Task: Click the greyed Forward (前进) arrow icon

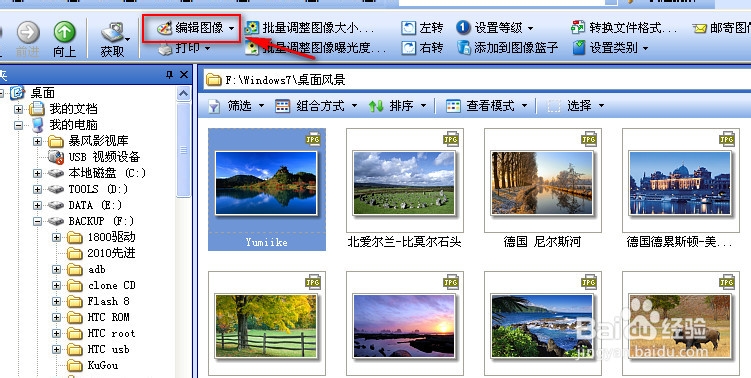Action: click(28, 32)
